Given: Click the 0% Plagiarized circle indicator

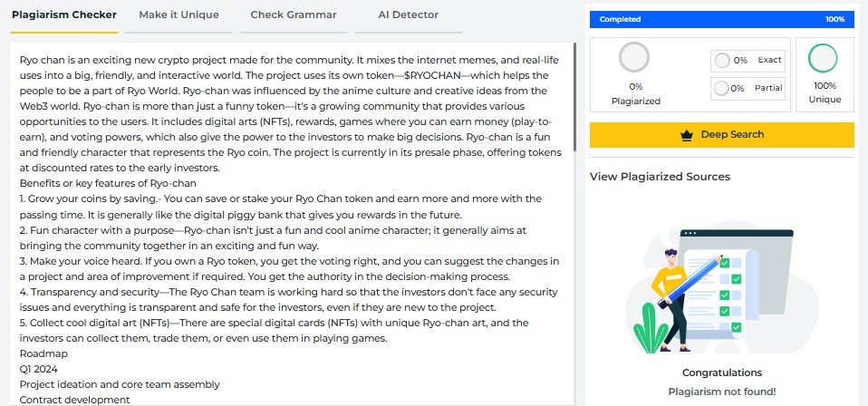Looking at the screenshot, I should click(634, 58).
